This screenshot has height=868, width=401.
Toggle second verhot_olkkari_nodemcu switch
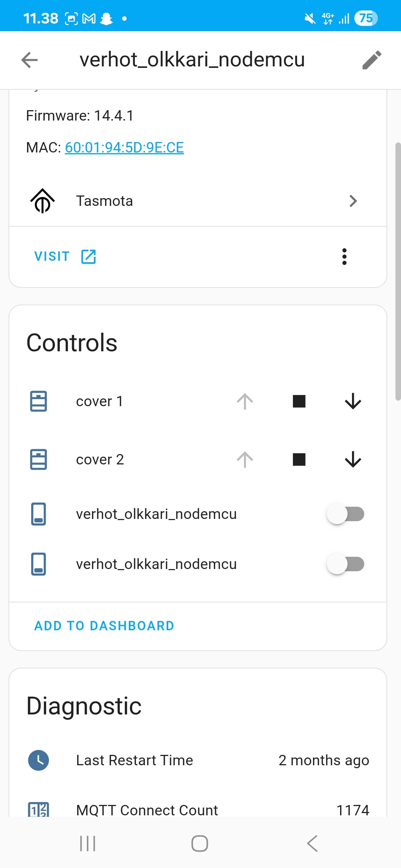pyautogui.click(x=345, y=564)
